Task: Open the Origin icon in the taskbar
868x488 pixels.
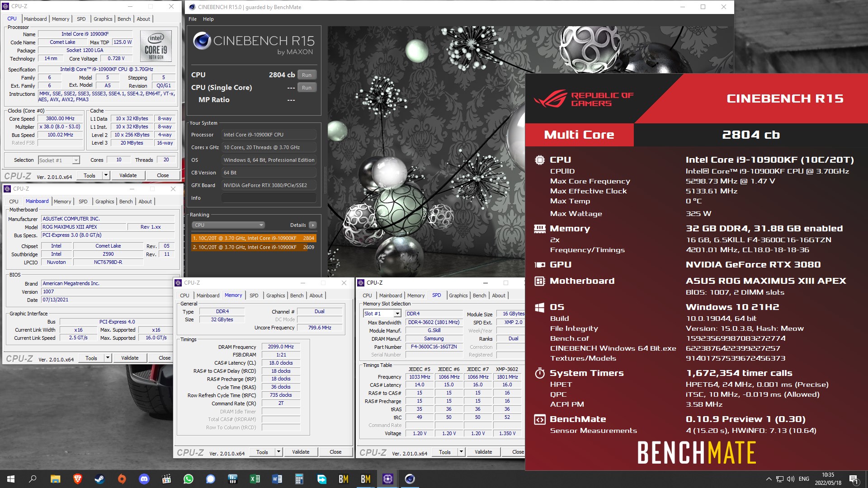Action: [x=122, y=479]
